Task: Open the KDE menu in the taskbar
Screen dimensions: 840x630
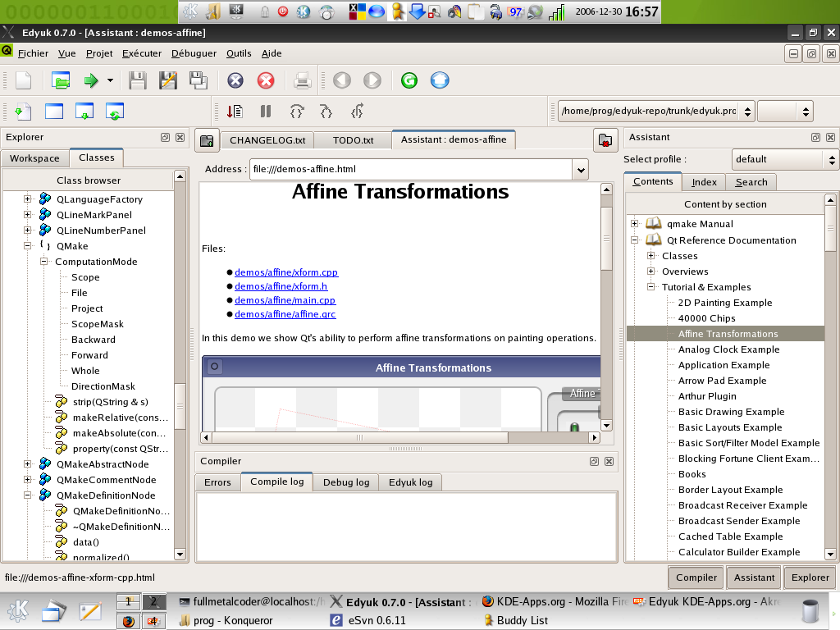Action: (x=18, y=610)
